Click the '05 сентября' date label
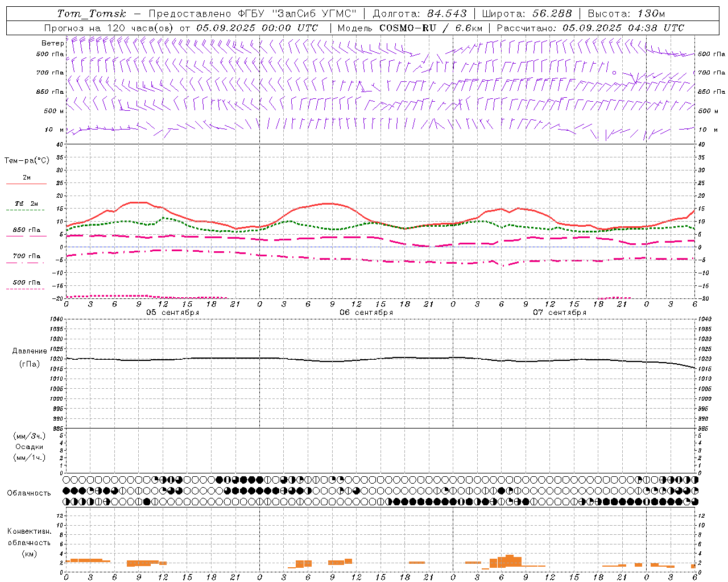Image resolution: width=728 pixels, height=582 pixels. [172, 313]
